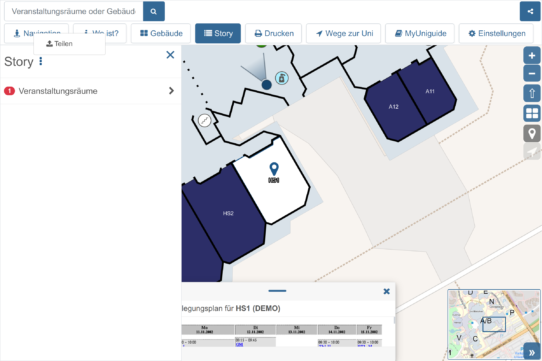This screenshot has height=361, width=542.
Task: Click the hand sanitizer icon on map
Action: tap(282, 78)
